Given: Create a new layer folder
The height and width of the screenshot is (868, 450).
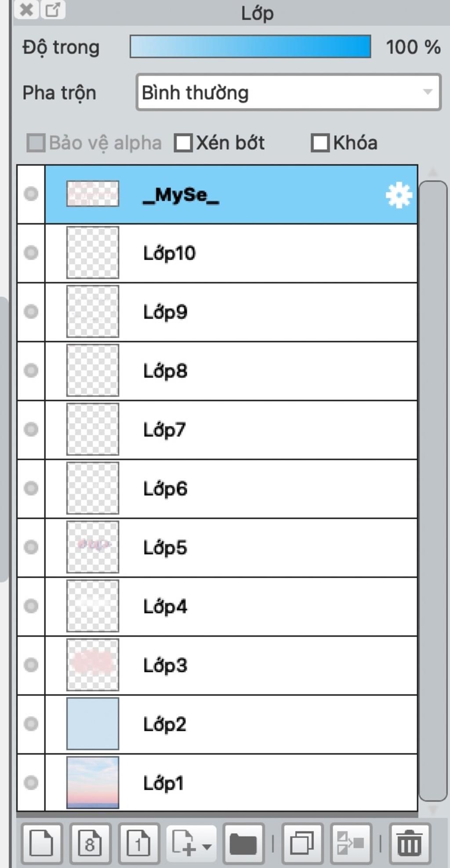Looking at the screenshot, I should pos(243,843).
